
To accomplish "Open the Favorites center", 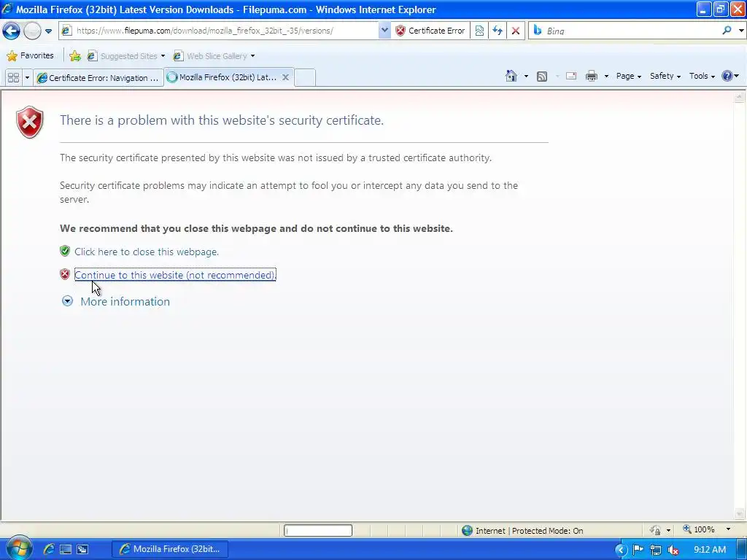I will [30, 55].
